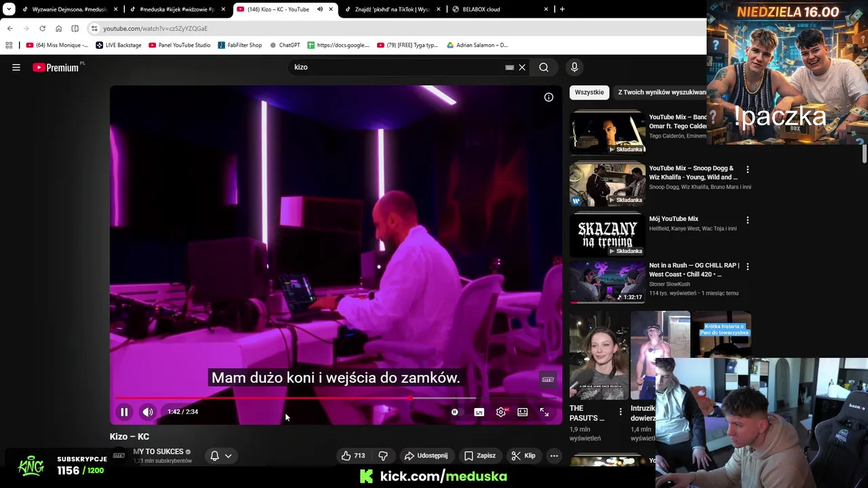Focus the address bar URL

[155, 28]
